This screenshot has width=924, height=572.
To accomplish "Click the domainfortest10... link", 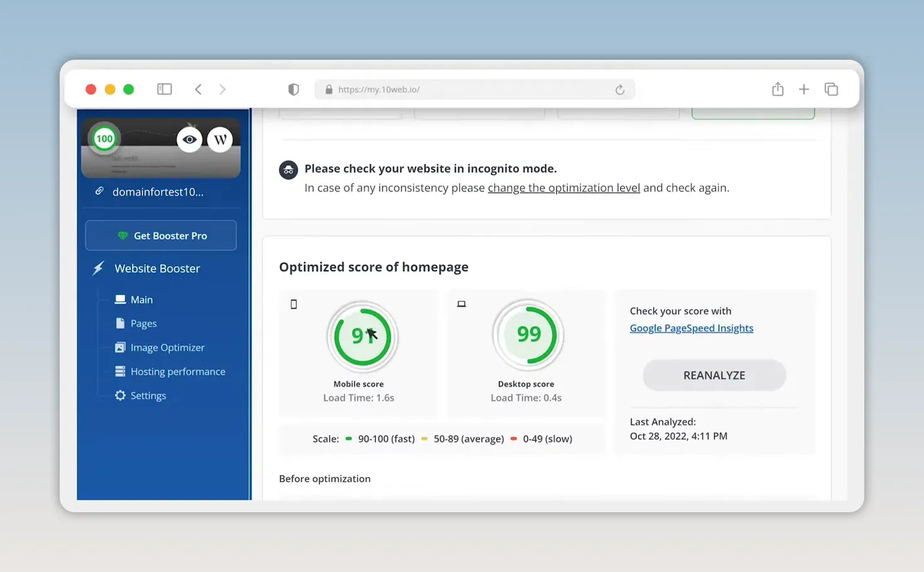I will (158, 192).
